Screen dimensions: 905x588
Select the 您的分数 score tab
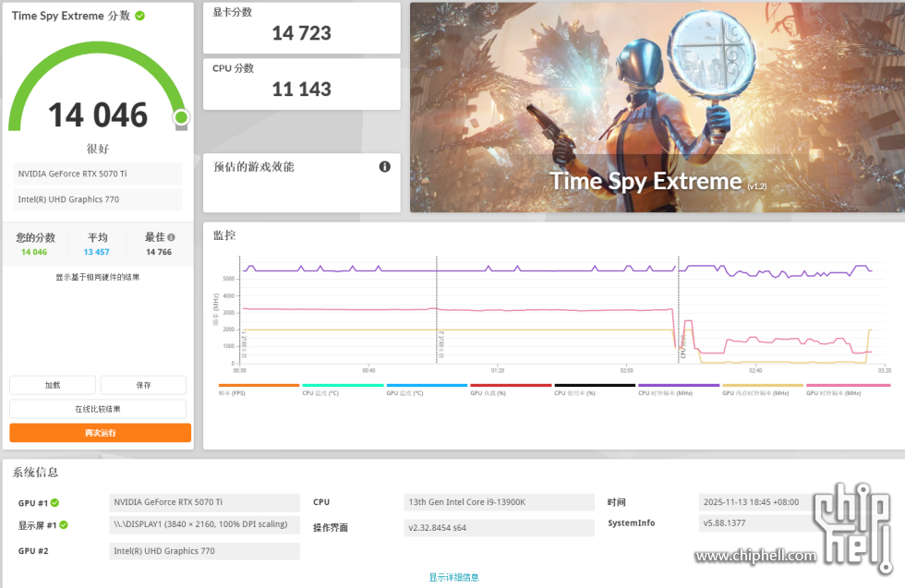pos(35,243)
